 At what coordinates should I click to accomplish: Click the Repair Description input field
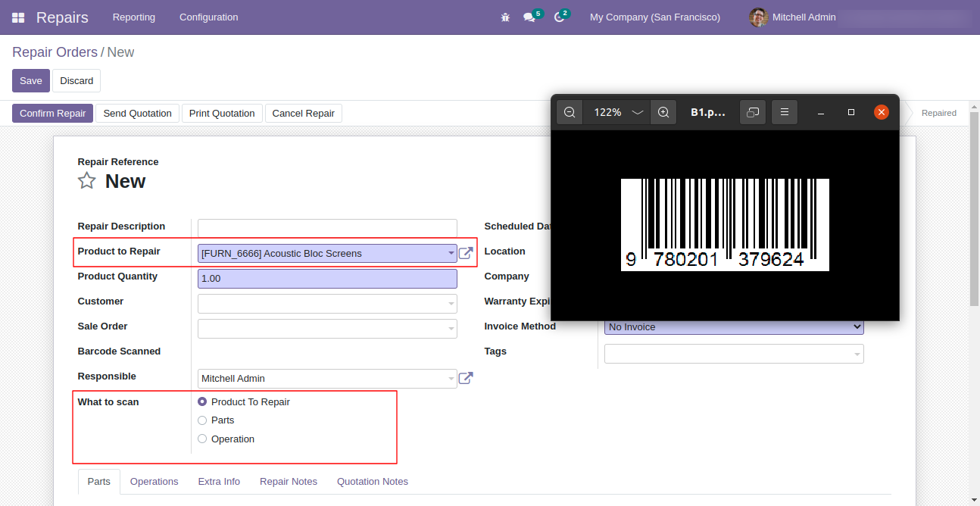tap(327, 228)
